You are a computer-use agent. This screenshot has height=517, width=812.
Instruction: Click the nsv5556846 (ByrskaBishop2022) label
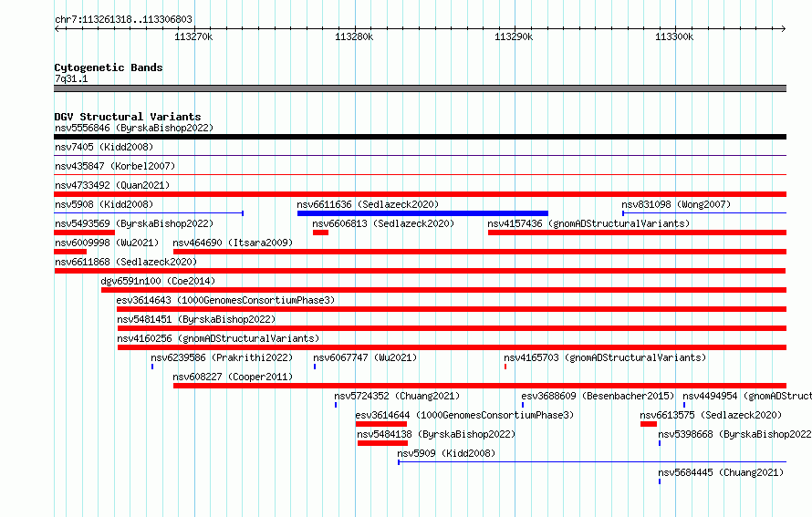click(x=134, y=128)
